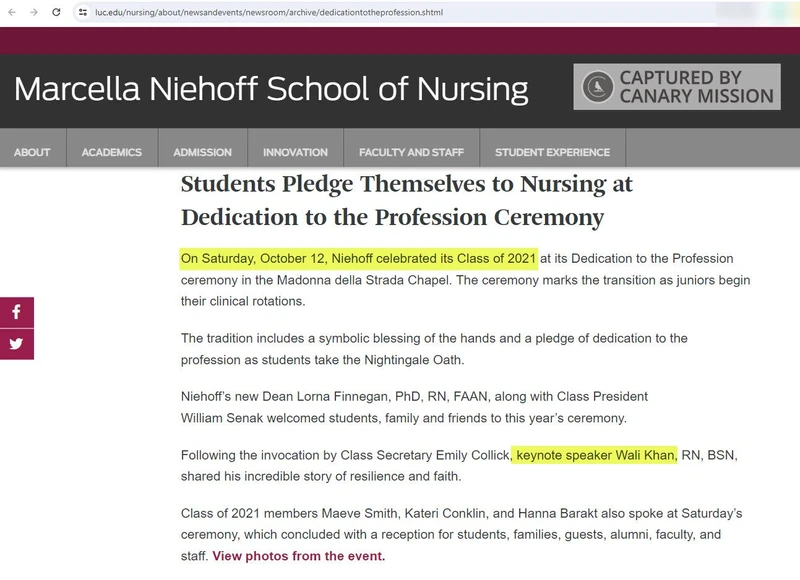Select the Innovation nav item
The height and width of the screenshot is (580, 800).
click(295, 152)
